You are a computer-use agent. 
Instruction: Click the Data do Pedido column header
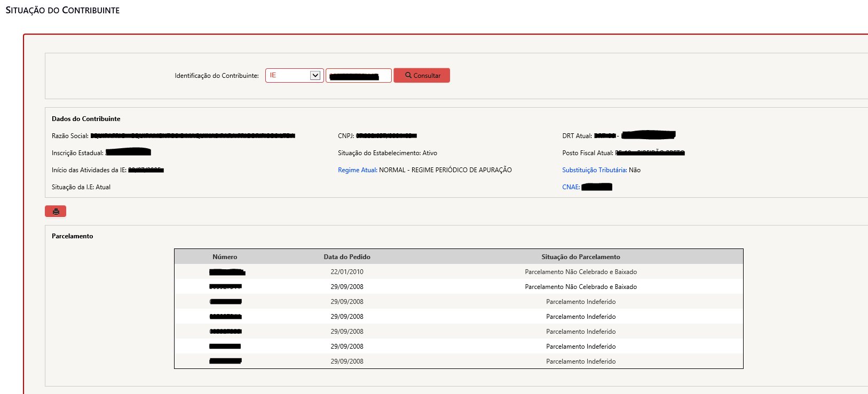click(347, 257)
